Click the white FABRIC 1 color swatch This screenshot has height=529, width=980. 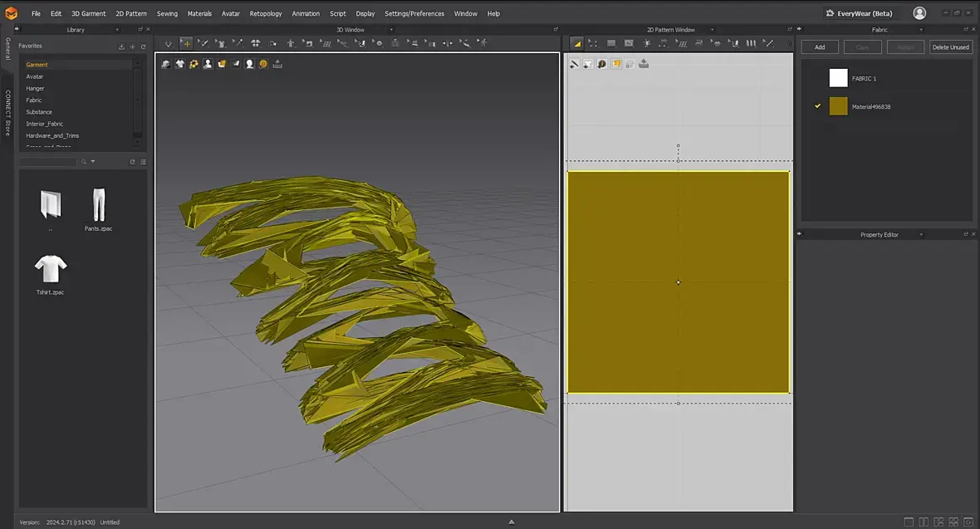click(x=838, y=78)
